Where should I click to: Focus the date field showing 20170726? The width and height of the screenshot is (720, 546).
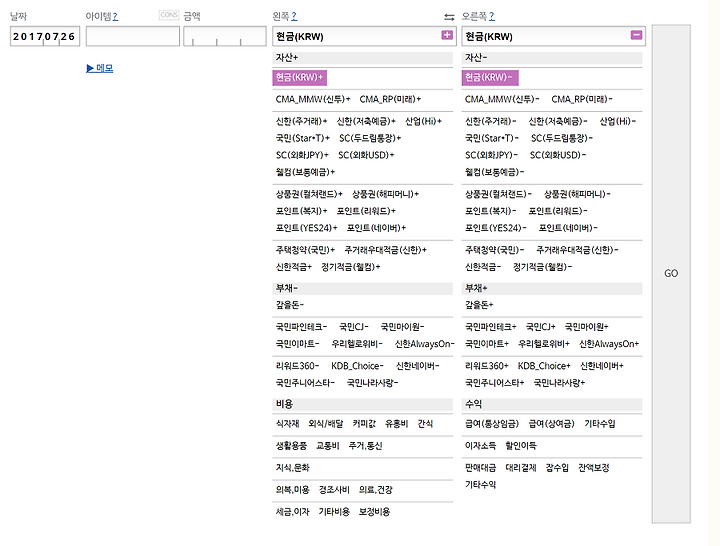[x=45, y=36]
